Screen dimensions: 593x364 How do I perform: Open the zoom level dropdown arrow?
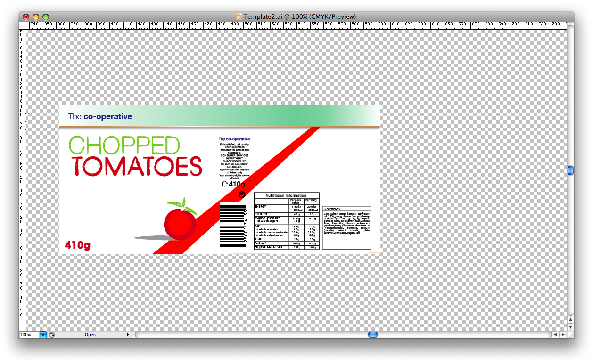pos(43,335)
